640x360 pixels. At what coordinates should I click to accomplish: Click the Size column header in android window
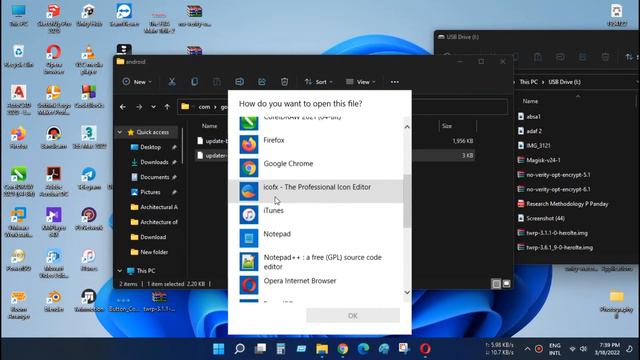447,126
